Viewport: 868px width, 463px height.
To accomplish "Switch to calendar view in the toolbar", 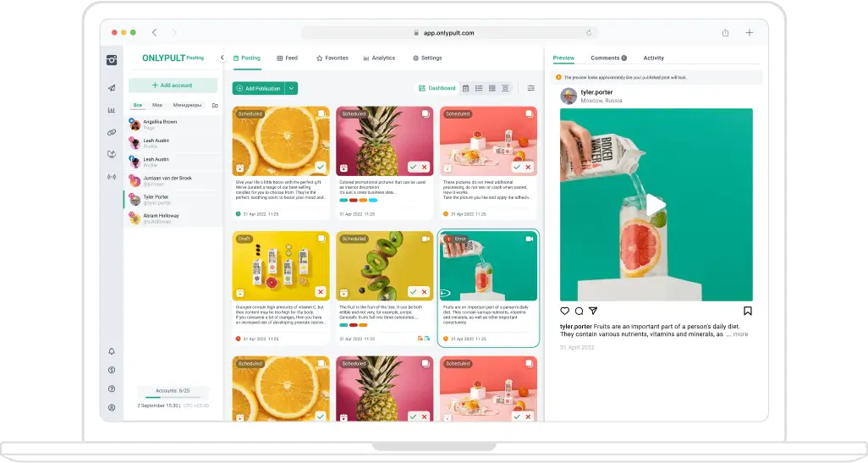I will [465, 88].
